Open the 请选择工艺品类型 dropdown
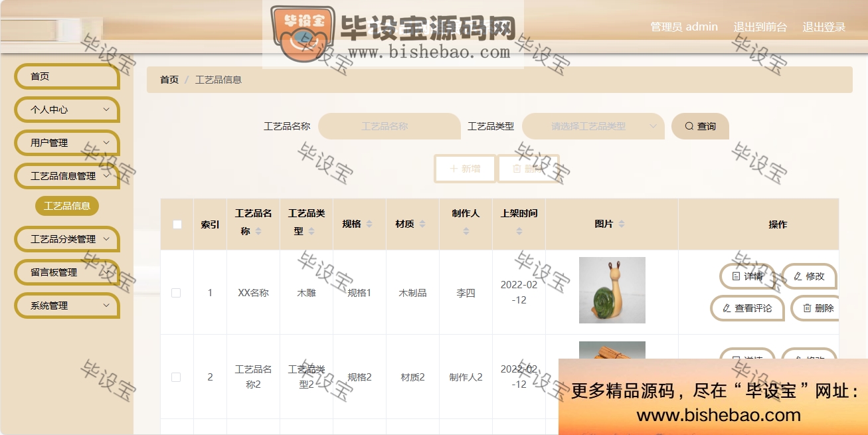This screenshot has width=868, height=435. pos(593,126)
